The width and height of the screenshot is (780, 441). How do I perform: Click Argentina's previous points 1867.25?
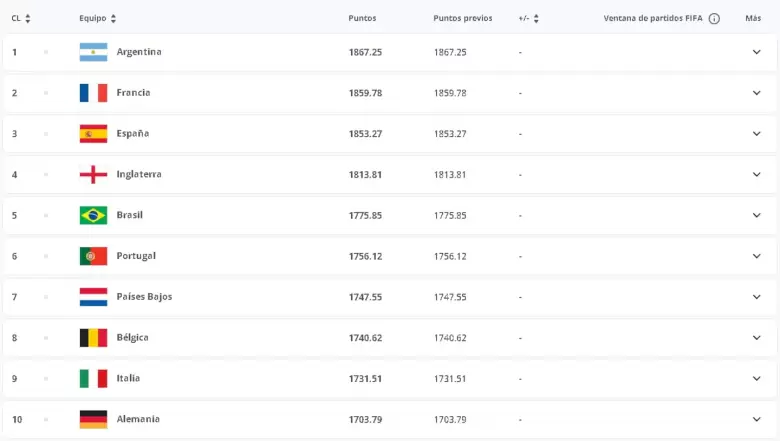point(450,52)
